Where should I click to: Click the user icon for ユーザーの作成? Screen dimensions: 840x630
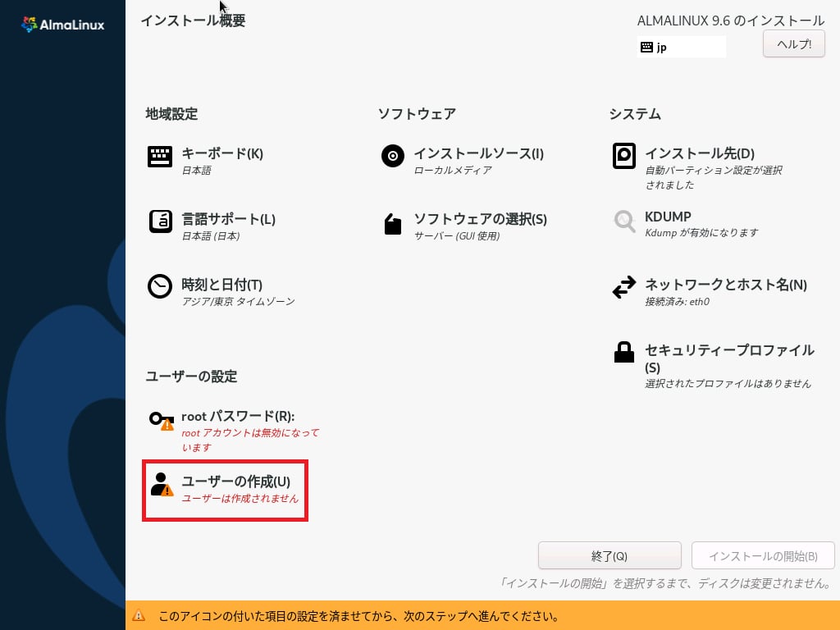click(161, 485)
